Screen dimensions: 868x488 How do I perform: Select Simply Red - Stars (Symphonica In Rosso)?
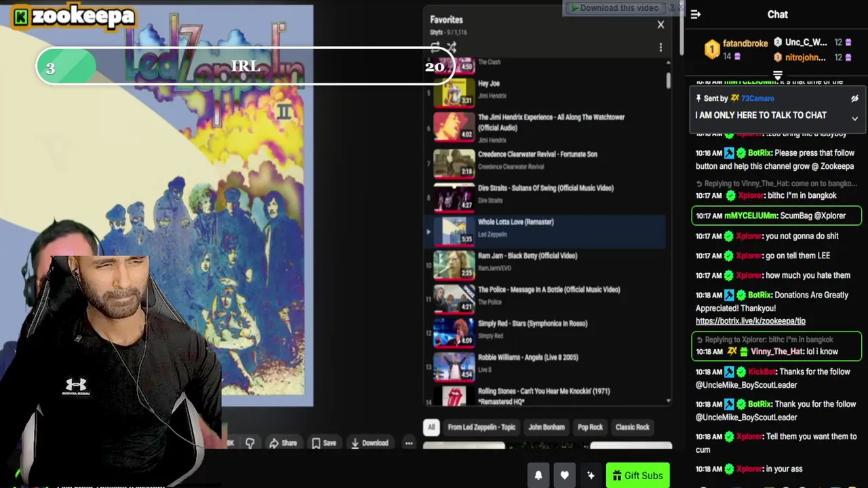pos(546,332)
